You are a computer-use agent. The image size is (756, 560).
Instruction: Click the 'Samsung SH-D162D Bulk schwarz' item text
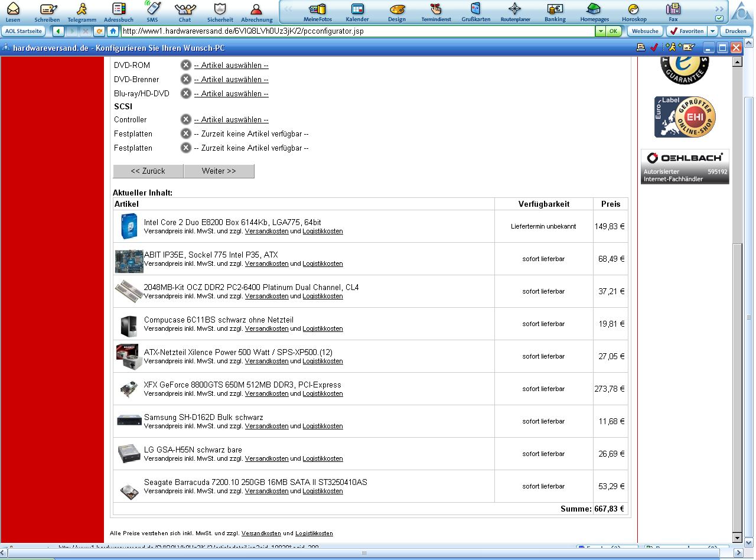[204, 417]
